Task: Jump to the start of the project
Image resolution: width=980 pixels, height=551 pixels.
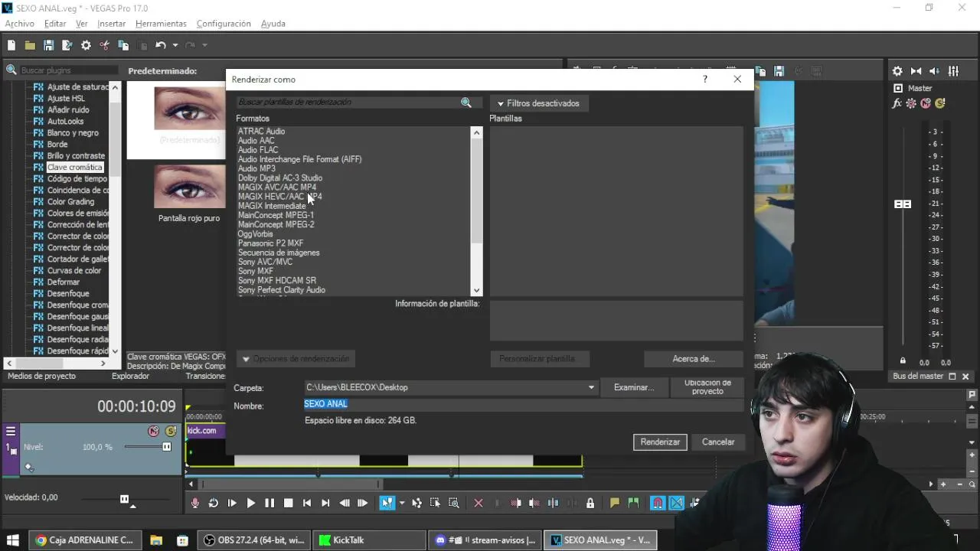Action: [307, 503]
